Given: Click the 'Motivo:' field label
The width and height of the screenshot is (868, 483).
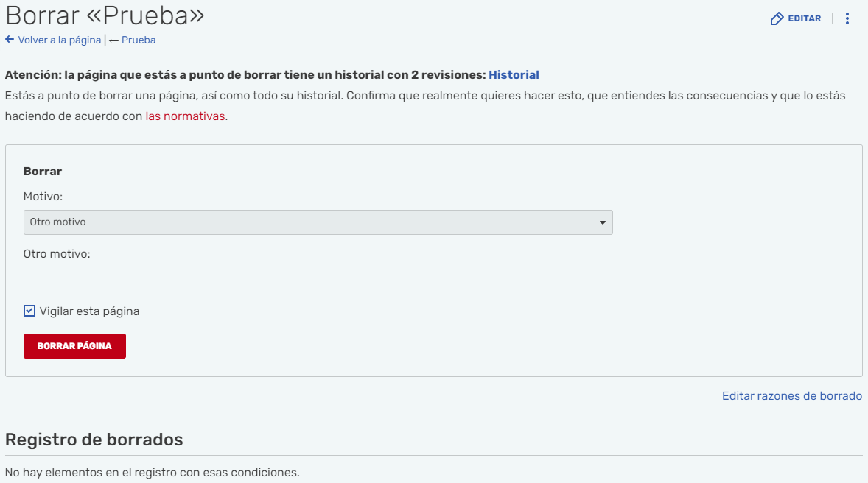Looking at the screenshot, I should pos(43,197).
